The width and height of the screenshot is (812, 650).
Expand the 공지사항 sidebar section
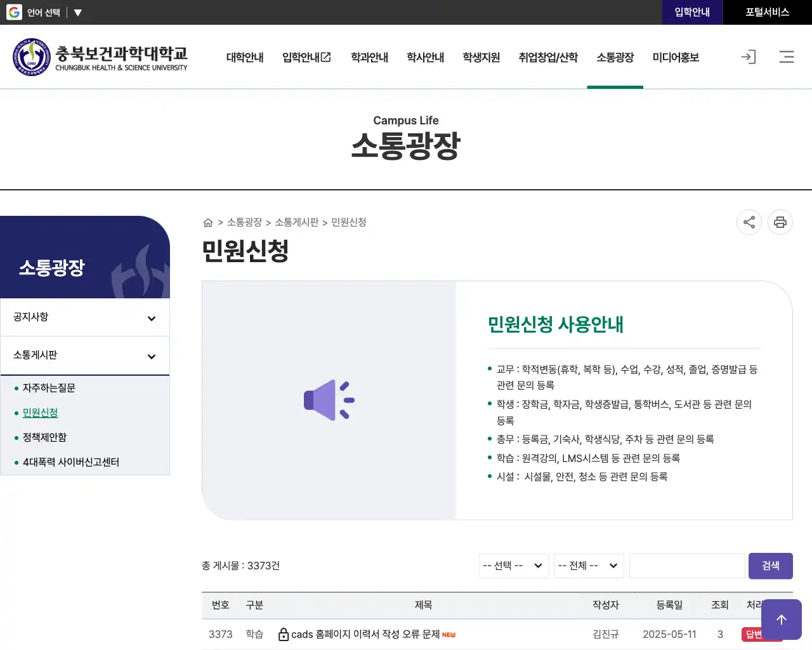pos(85,317)
